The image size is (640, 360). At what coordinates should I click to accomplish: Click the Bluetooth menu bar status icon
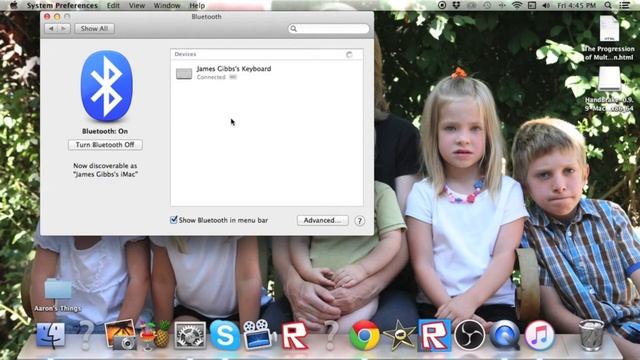tap(502, 5)
